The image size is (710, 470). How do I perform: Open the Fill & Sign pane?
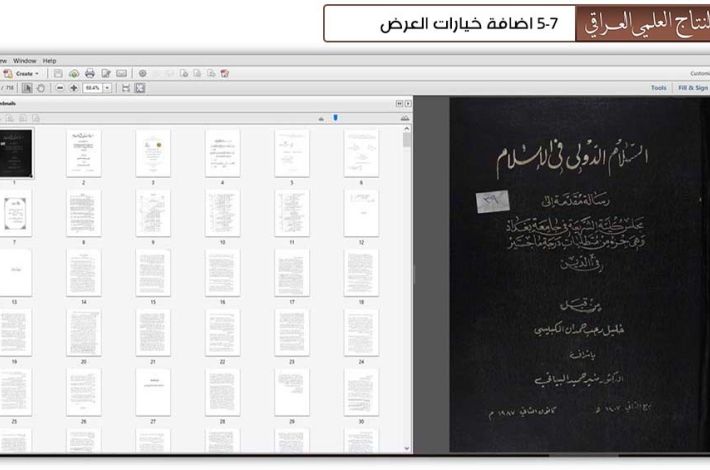(x=692, y=88)
